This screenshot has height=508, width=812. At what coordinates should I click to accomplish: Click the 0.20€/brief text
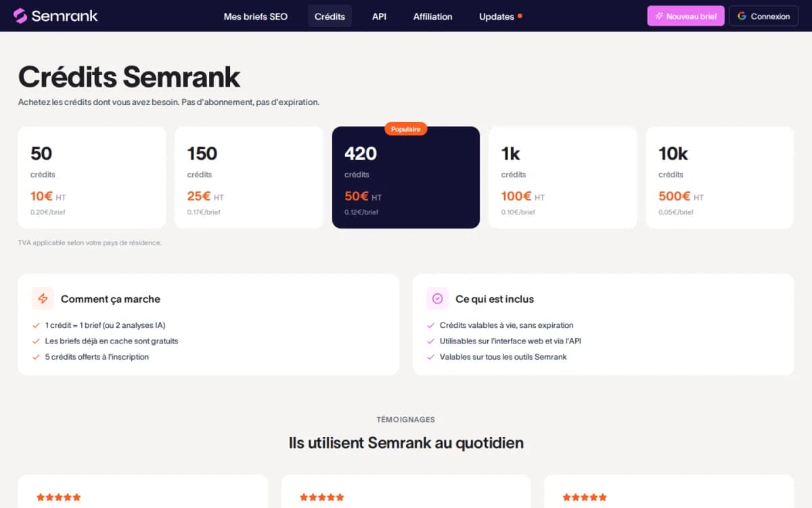[48, 212]
